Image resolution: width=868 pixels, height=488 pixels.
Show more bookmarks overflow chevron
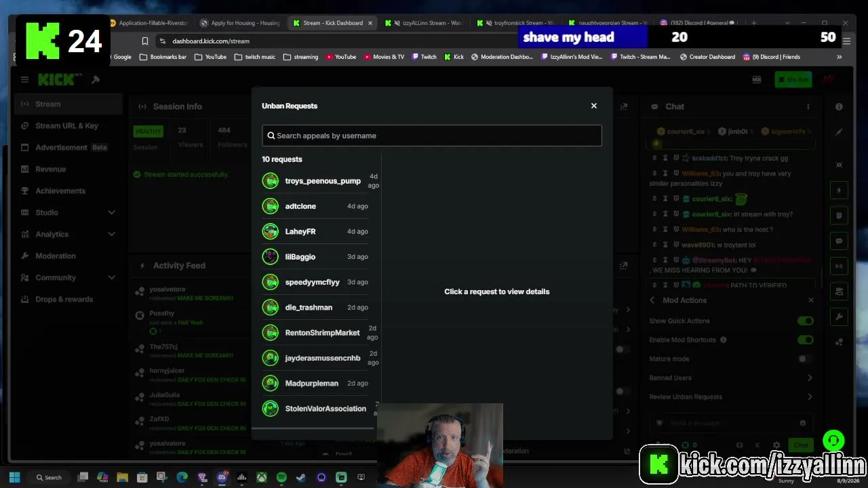[839, 57]
